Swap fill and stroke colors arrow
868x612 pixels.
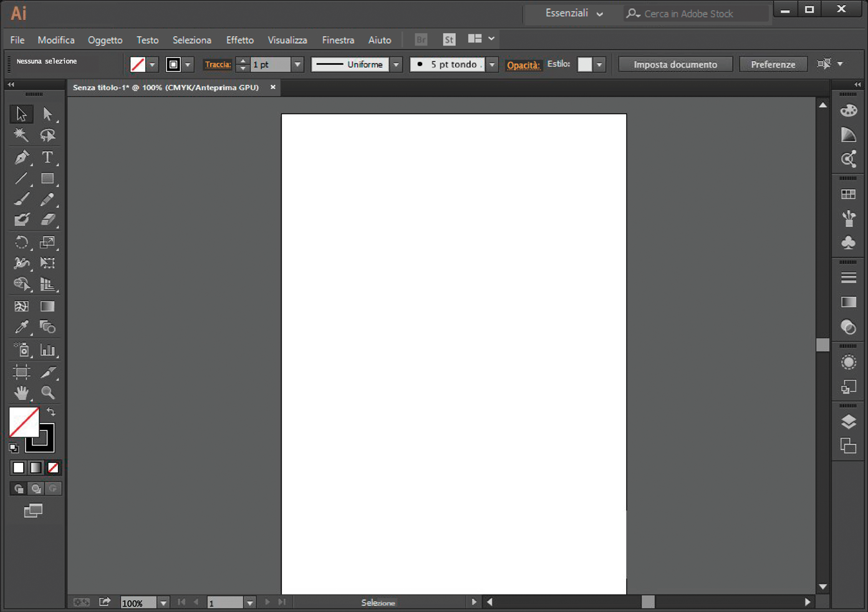pos(51,412)
